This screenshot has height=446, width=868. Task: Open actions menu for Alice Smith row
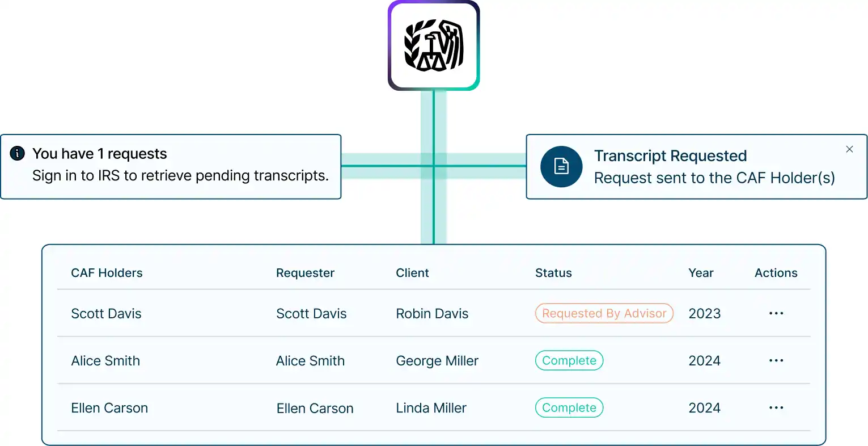[776, 360]
